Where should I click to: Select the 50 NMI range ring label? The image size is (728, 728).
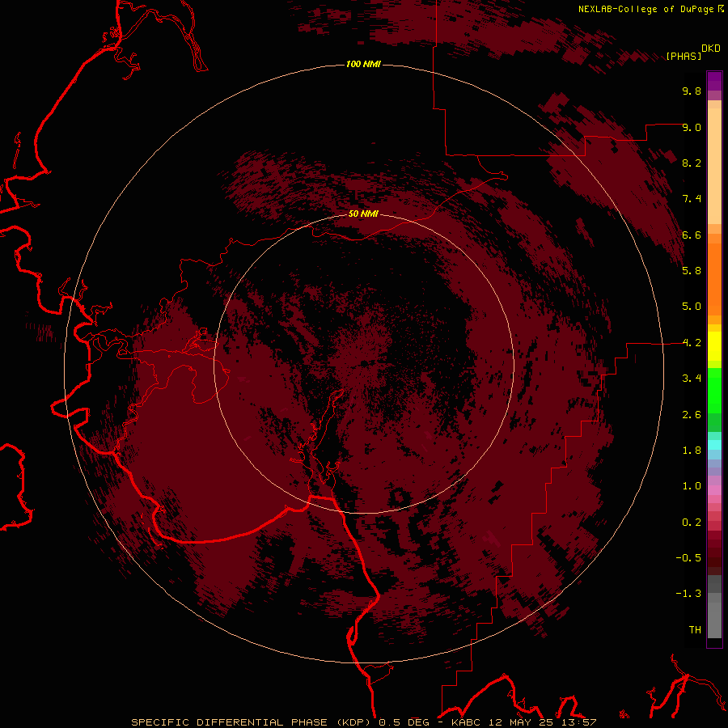coord(363,214)
